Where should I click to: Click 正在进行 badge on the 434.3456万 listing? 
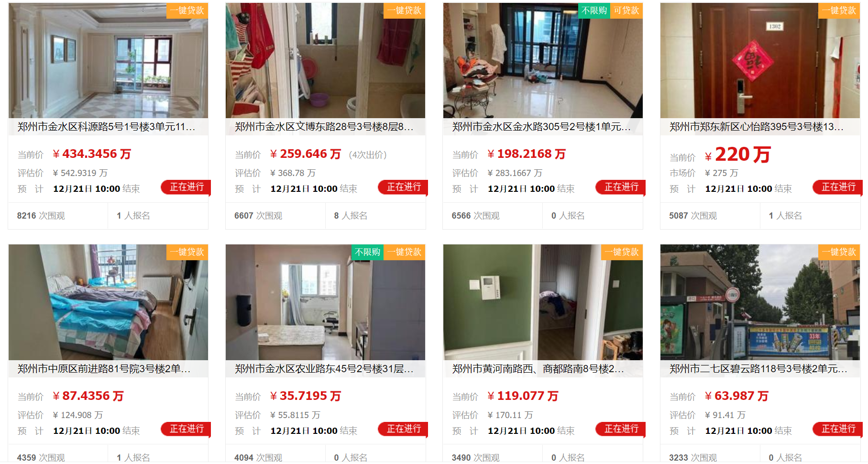187,187
